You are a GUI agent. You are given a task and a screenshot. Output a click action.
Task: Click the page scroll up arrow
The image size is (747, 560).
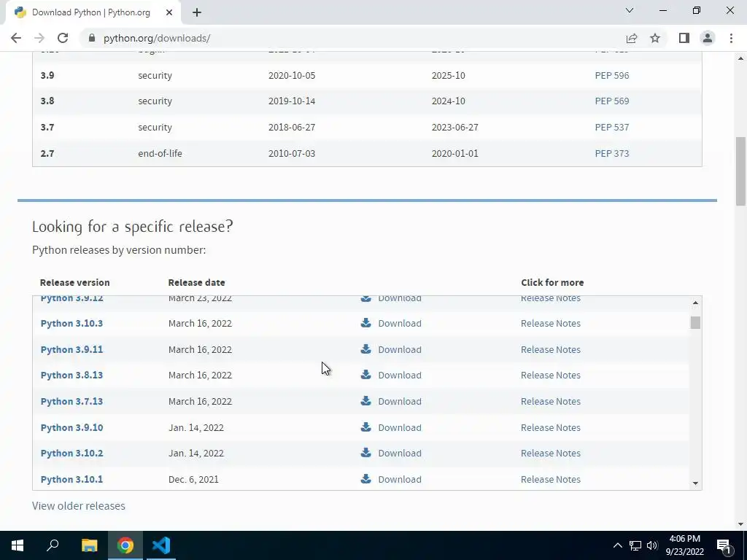pyautogui.click(x=740, y=58)
